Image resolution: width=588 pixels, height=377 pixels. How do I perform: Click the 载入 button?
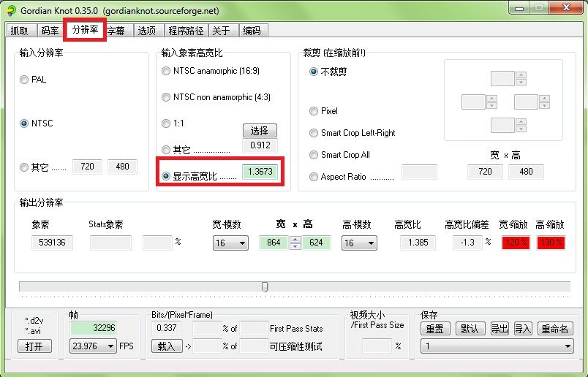point(167,346)
